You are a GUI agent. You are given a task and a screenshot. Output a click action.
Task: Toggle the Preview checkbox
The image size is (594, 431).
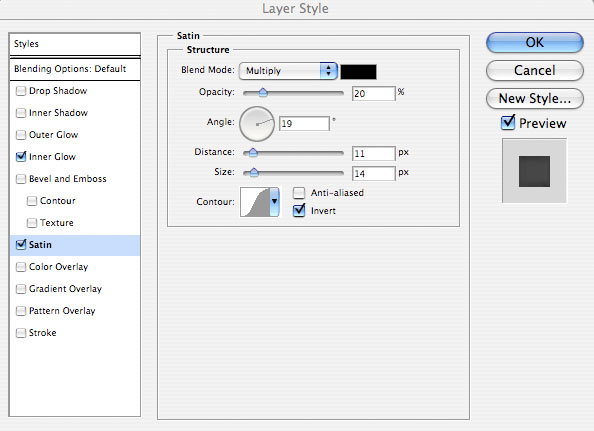click(x=508, y=123)
